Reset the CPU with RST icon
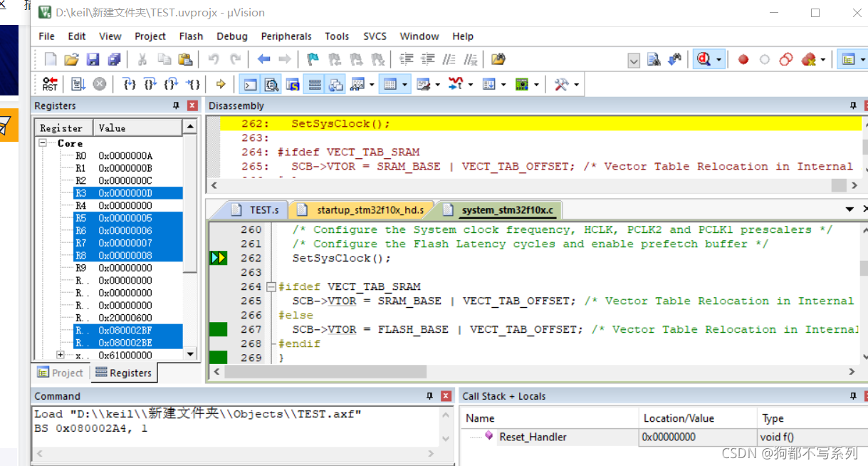 (50, 84)
